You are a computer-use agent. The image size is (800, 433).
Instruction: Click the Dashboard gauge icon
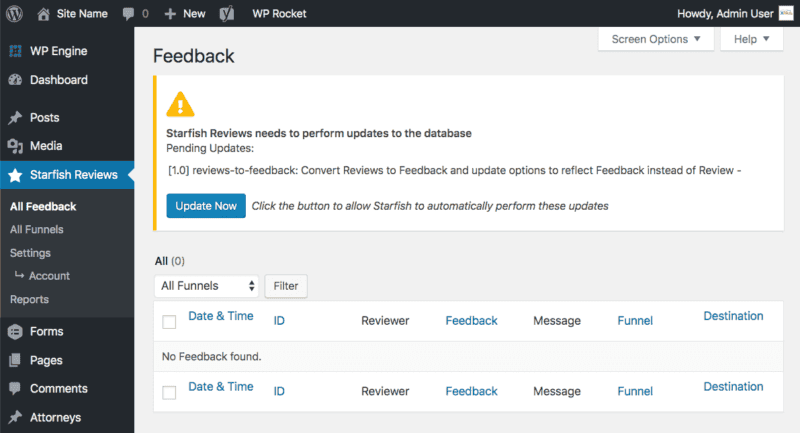[15, 80]
